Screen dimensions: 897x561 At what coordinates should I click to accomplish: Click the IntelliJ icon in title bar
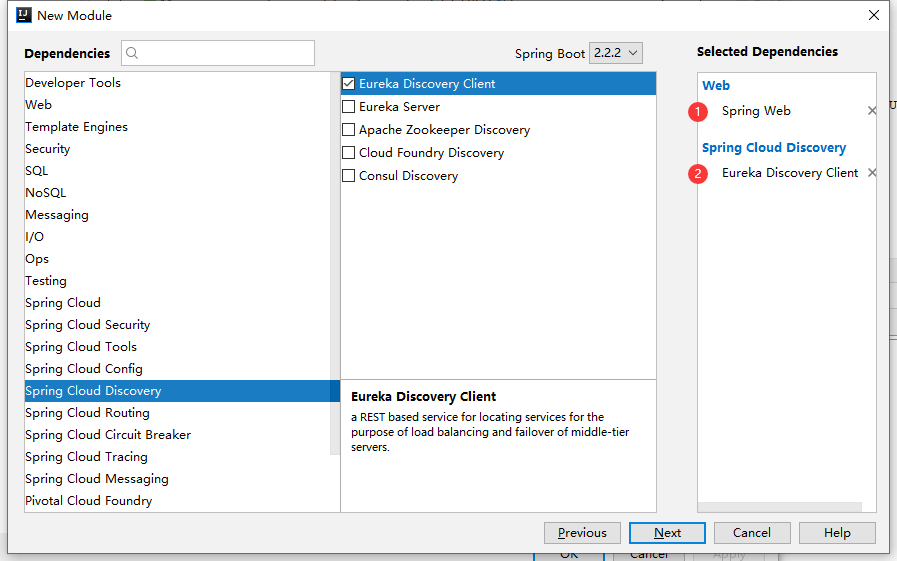(24, 15)
